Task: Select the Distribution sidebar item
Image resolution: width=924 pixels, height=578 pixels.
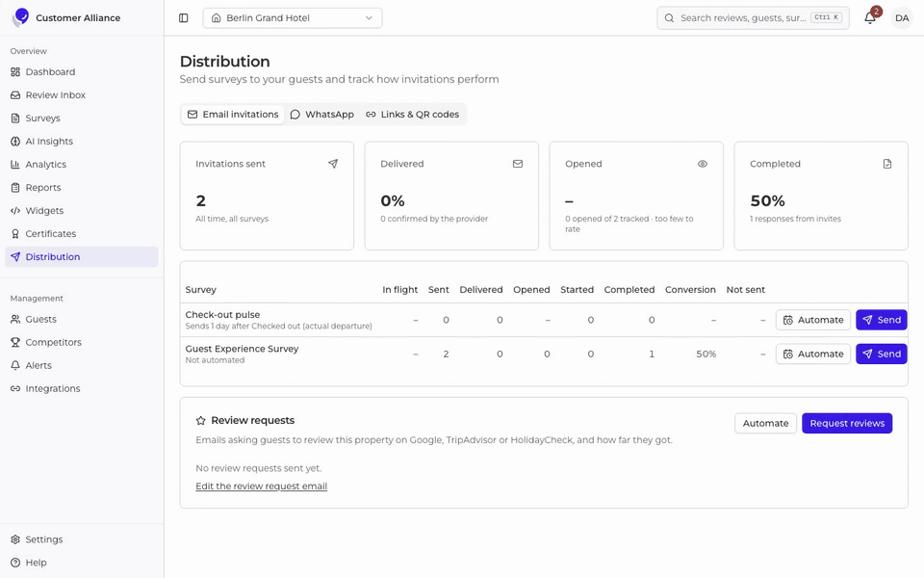Action: click(81, 256)
